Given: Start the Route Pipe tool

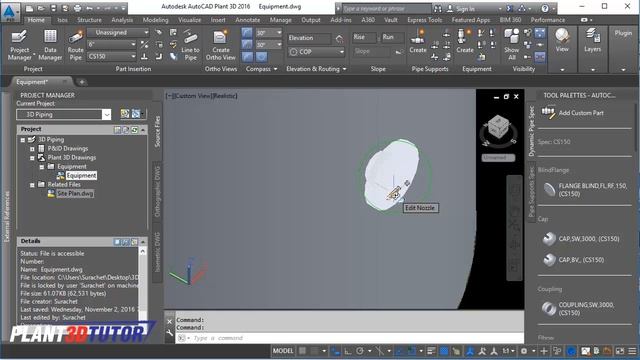Looking at the screenshot, I should (x=76, y=44).
